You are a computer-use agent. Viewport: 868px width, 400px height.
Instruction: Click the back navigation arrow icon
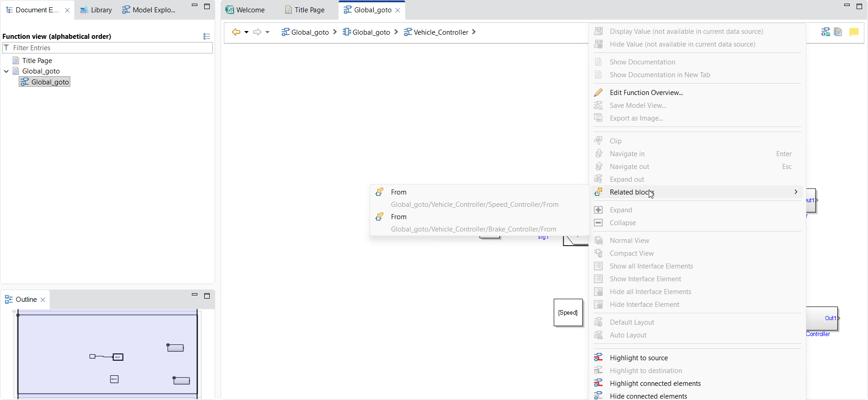coord(236,32)
